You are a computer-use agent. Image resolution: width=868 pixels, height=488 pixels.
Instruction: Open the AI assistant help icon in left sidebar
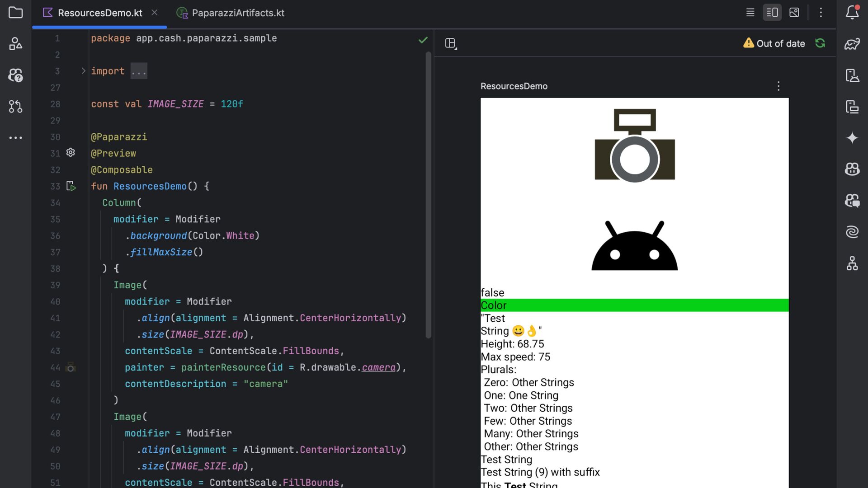15,75
